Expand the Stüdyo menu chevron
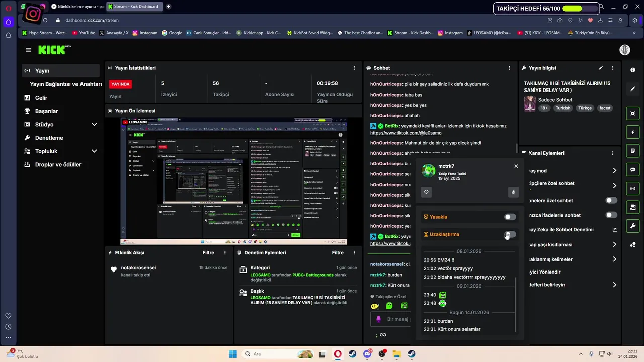The image size is (644, 362). click(x=94, y=124)
